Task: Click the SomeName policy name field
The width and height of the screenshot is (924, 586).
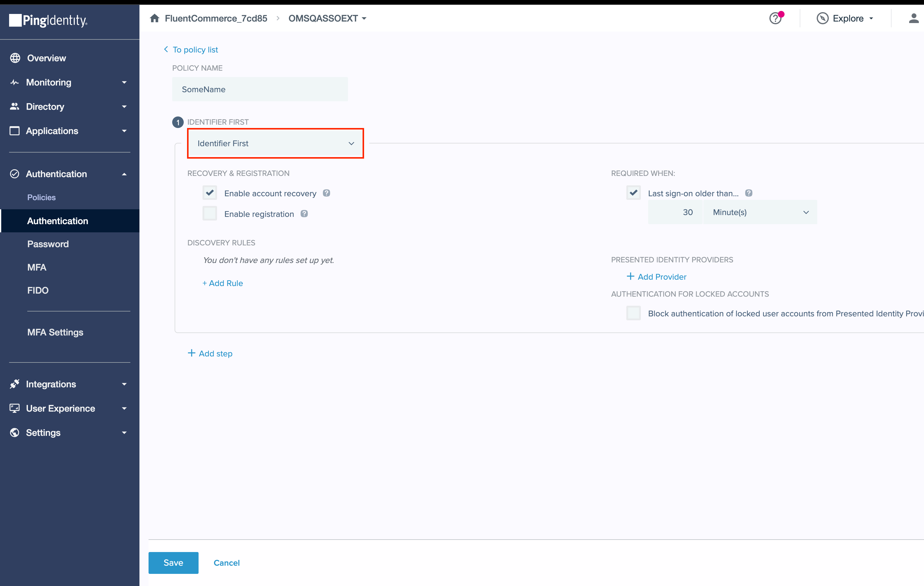Action: tap(260, 89)
